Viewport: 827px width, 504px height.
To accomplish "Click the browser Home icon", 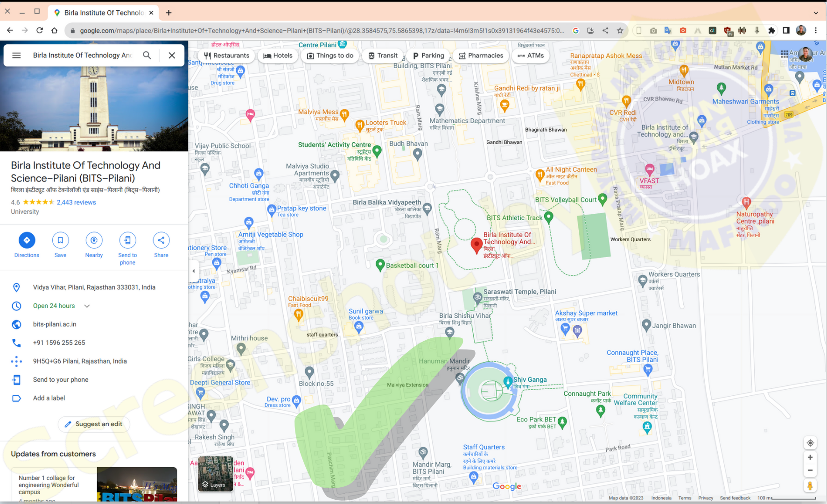I will coord(54,30).
